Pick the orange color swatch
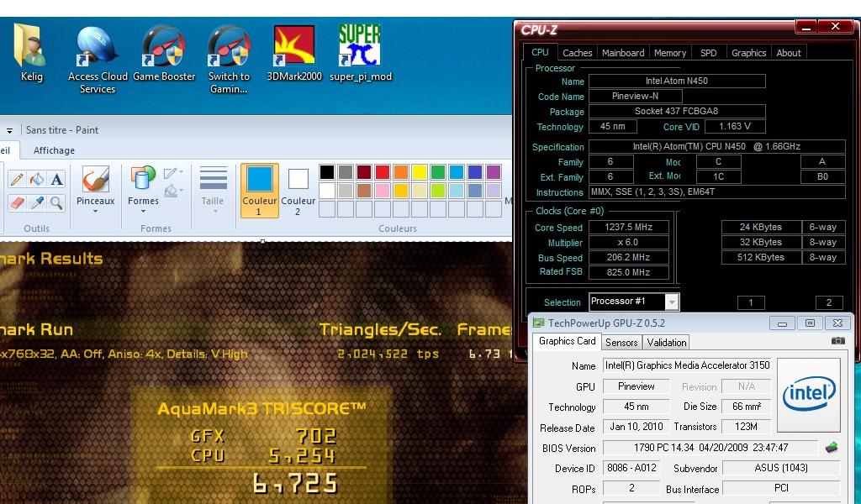Screen dimensions: 861x504 pos(401,172)
